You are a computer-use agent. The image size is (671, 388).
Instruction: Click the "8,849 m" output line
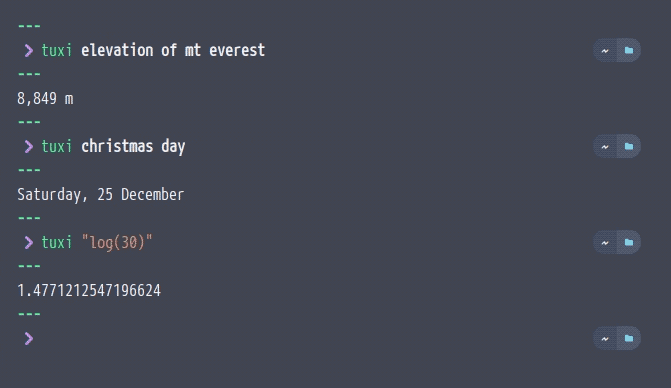click(x=45, y=99)
